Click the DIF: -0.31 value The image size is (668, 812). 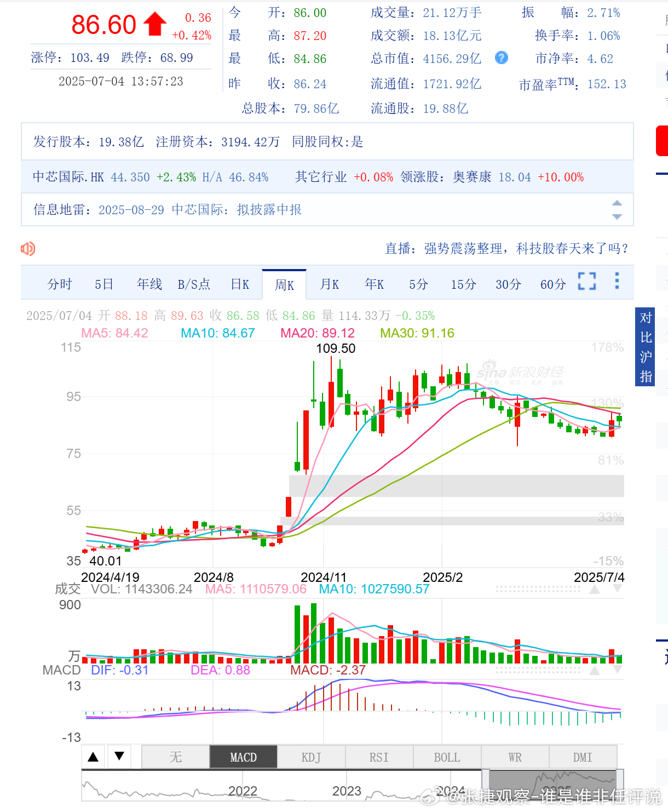click(120, 670)
